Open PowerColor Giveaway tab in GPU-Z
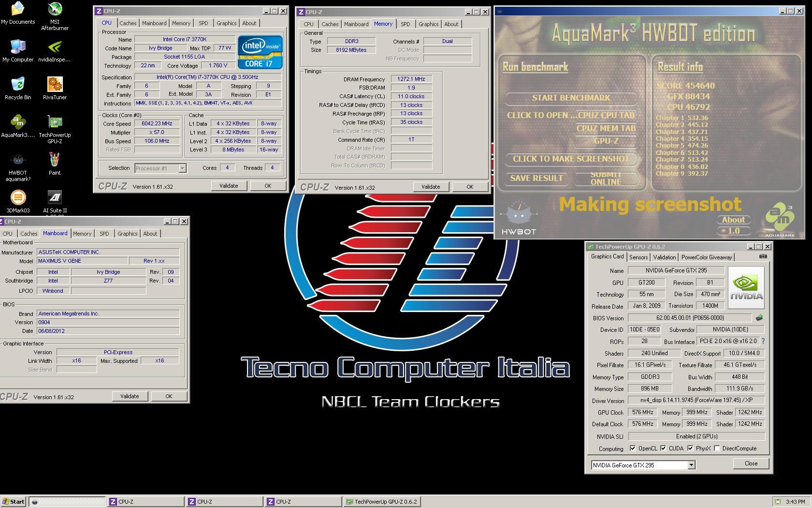 click(707, 257)
